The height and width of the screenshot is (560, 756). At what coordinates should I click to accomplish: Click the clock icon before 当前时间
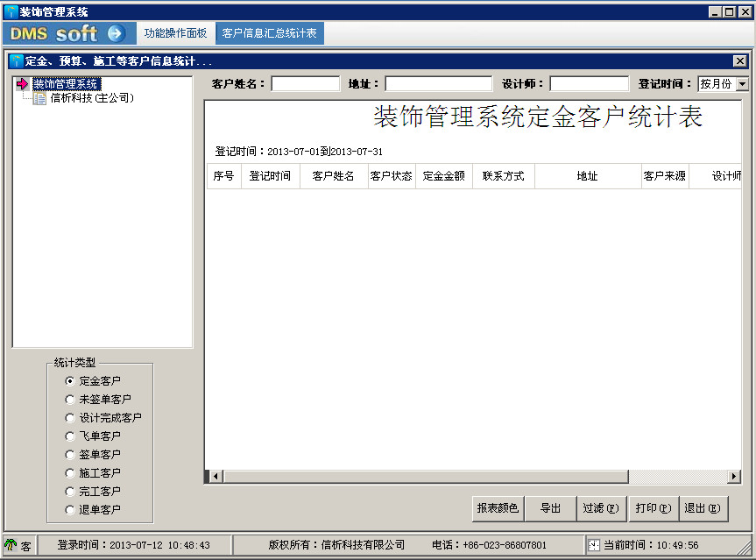click(594, 545)
